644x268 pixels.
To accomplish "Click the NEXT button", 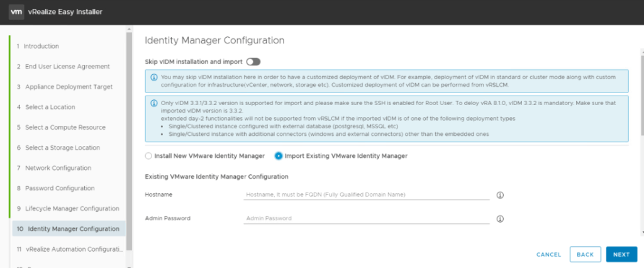I will [x=621, y=254].
